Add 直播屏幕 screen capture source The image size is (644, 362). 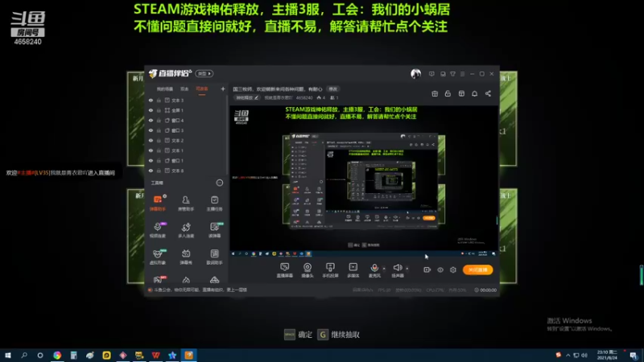tap(285, 270)
